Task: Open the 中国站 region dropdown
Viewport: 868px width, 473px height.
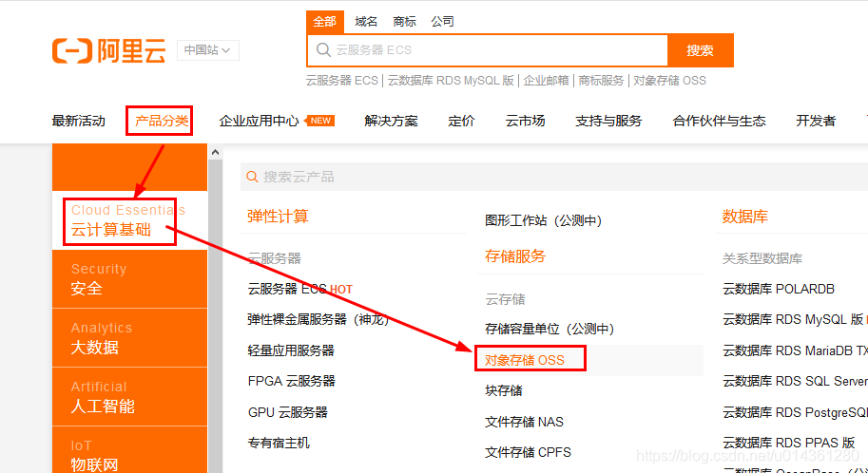Action: click(x=207, y=50)
